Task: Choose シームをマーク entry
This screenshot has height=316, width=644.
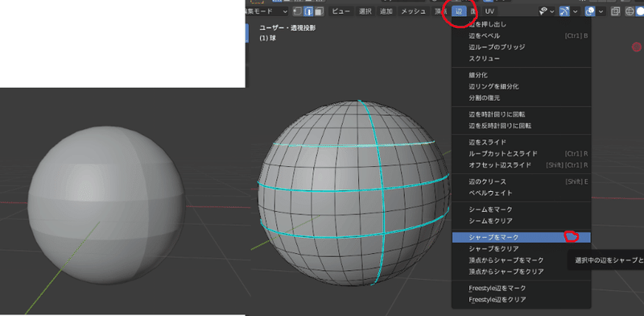Action: (521, 210)
